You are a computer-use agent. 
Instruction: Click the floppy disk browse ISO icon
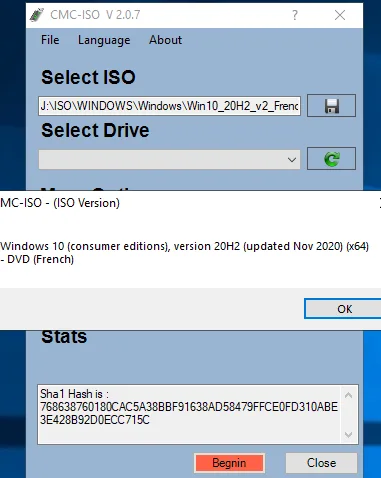(x=331, y=106)
